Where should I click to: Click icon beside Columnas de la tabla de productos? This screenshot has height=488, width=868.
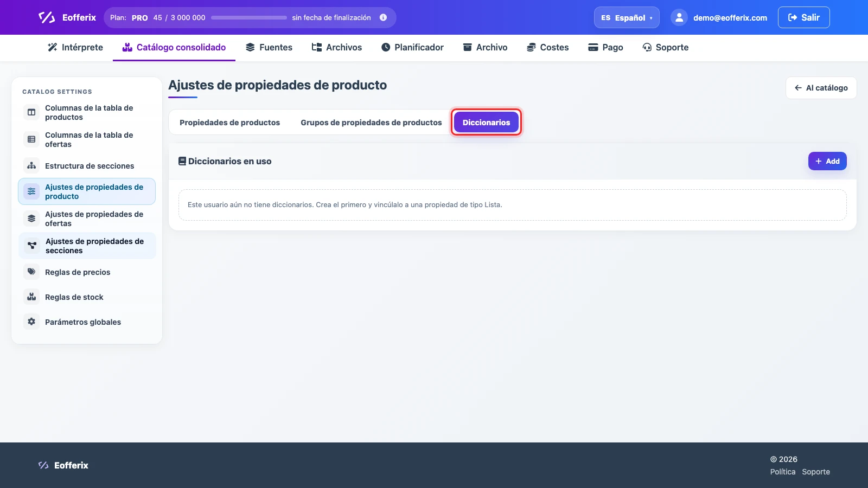31,112
